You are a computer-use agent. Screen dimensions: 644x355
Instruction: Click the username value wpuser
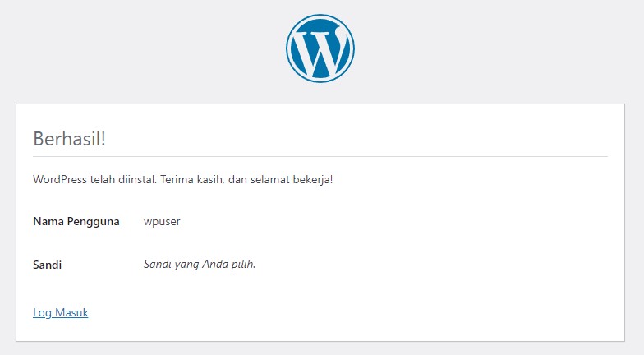click(162, 222)
